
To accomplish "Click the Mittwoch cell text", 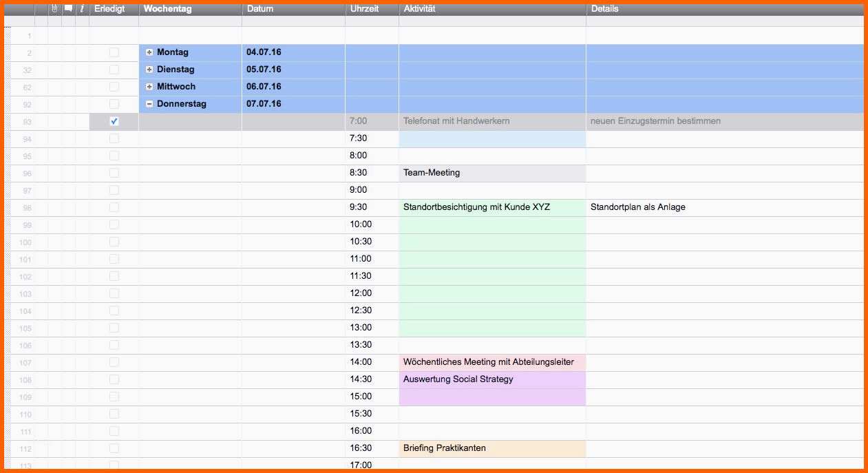I will [x=176, y=87].
